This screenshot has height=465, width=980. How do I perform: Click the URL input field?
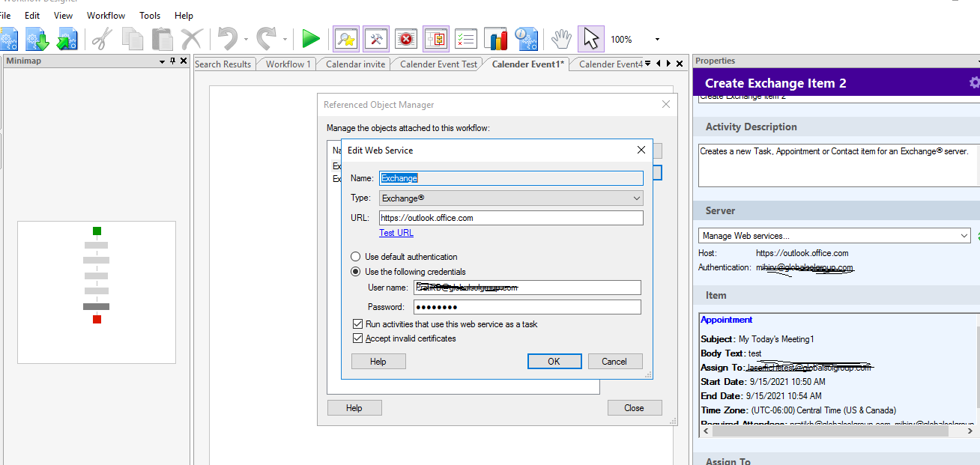(x=511, y=218)
